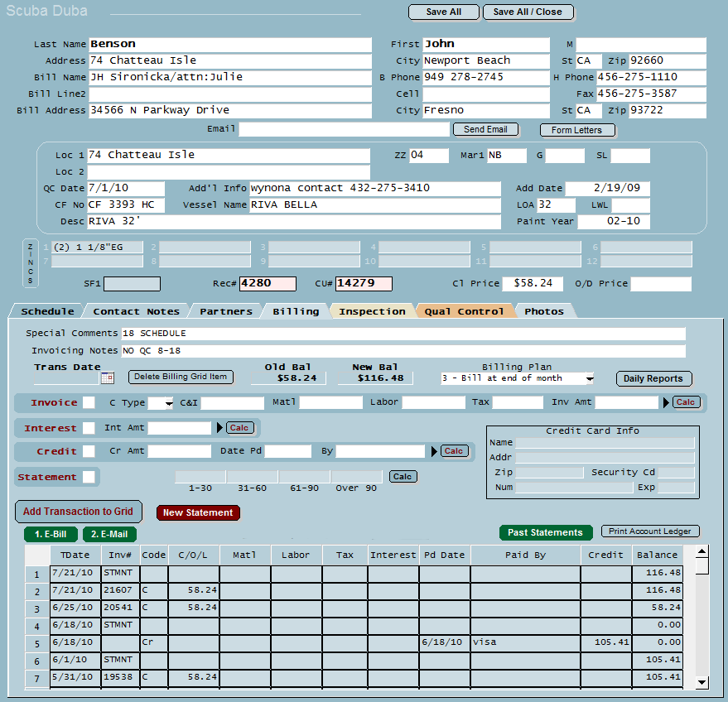The height and width of the screenshot is (702, 728).
Task: Click the grid scrollbar up arrow
Action: tap(702, 551)
